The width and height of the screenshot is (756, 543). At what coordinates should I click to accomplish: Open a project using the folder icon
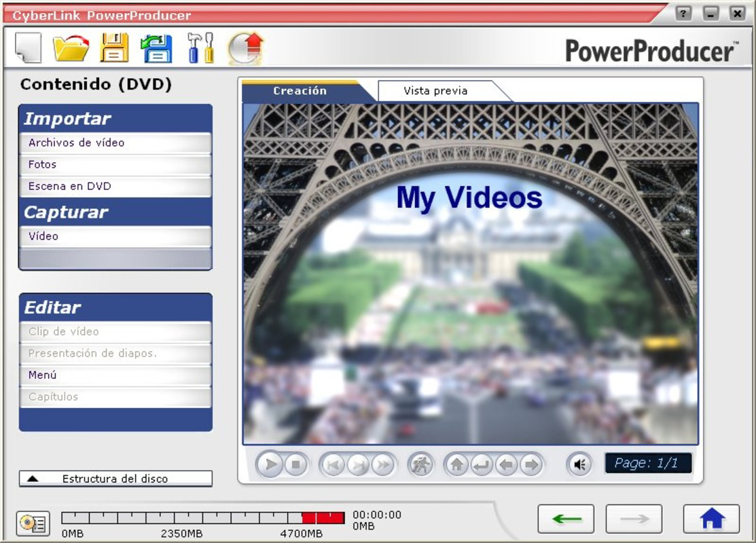click(71, 48)
